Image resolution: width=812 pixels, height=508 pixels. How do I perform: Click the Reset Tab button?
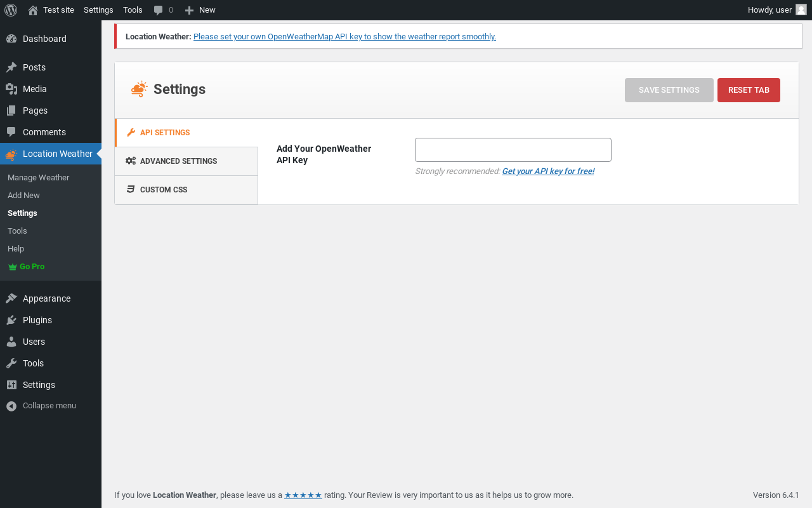coord(749,90)
